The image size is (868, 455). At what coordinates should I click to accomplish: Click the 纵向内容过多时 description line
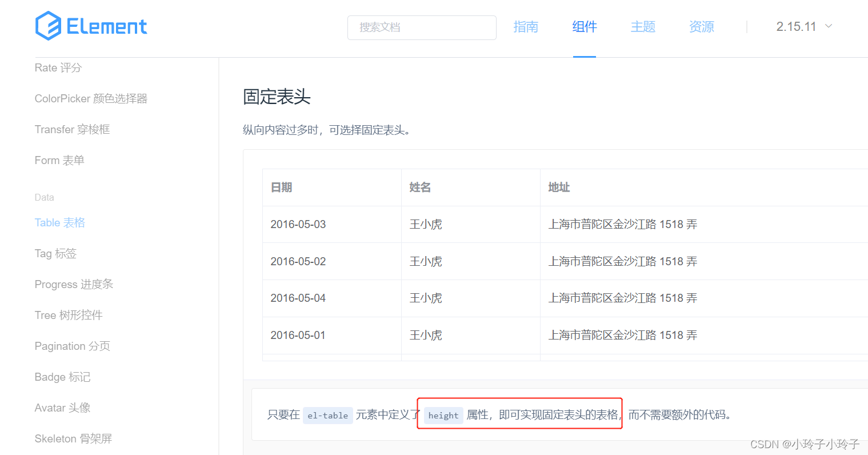pos(326,130)
